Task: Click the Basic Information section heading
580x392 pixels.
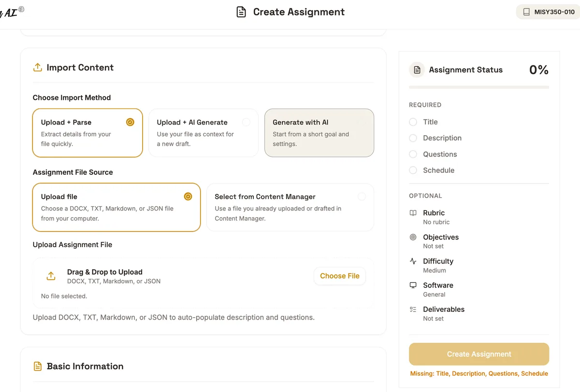Action: tap(85, 366)
